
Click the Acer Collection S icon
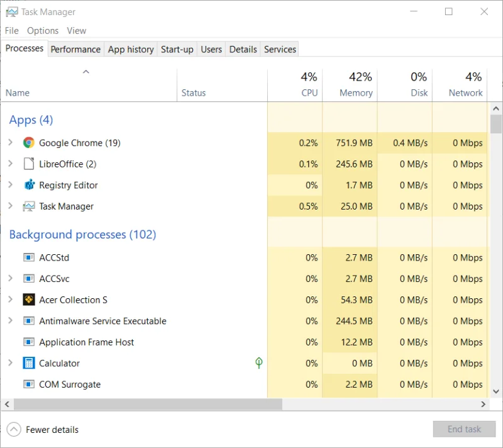(29, 300)
